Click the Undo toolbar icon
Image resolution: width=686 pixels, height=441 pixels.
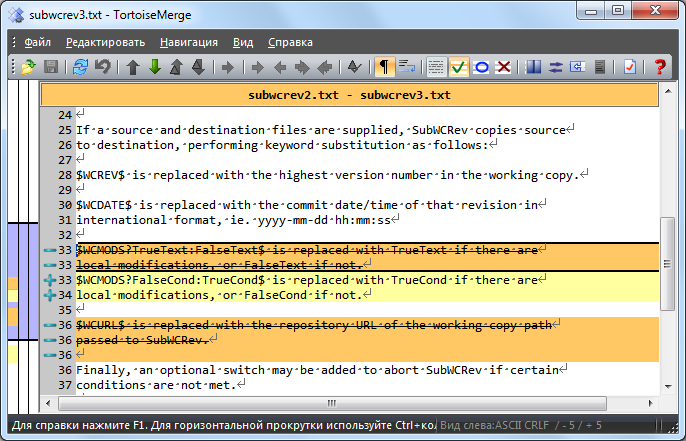pos(103,67)
